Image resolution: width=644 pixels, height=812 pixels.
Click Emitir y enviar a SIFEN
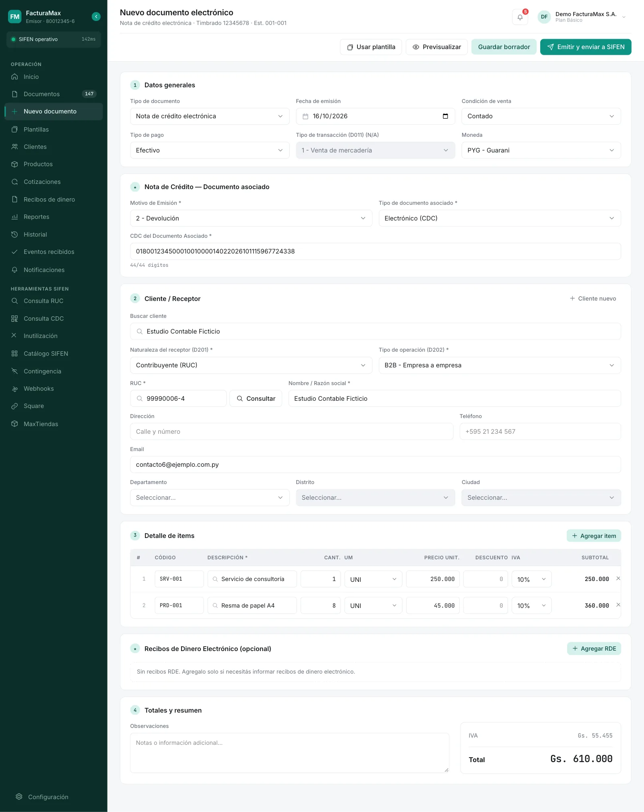(586, 47)
